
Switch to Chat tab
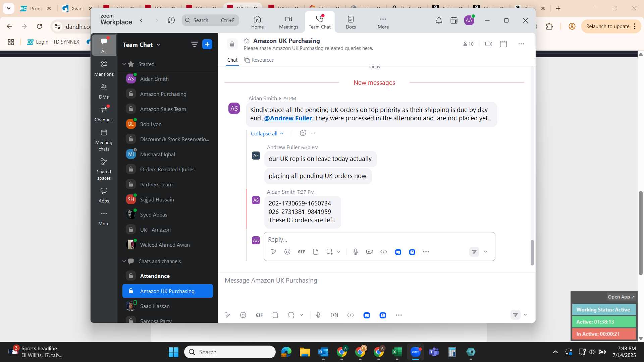(x=232, y=60)
